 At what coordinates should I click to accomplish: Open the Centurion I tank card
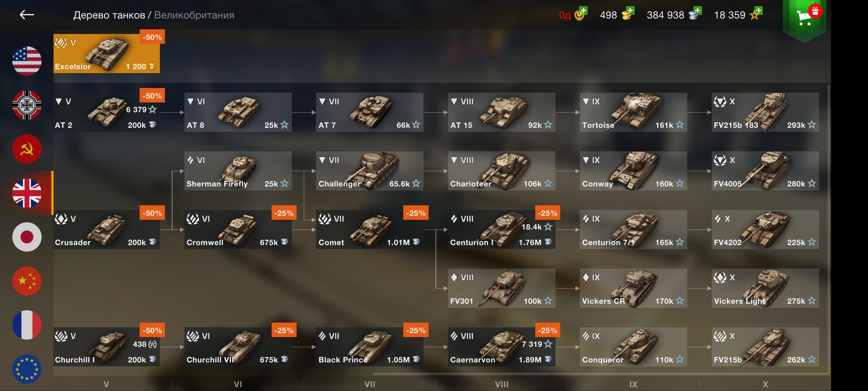502,230
